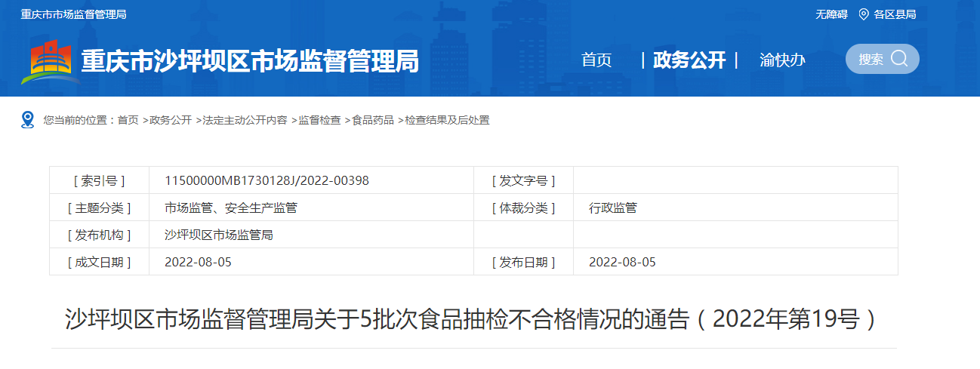Open 监督检查 breadcrumb link
The height and width of the screenshot is (369, 980).
319,120
